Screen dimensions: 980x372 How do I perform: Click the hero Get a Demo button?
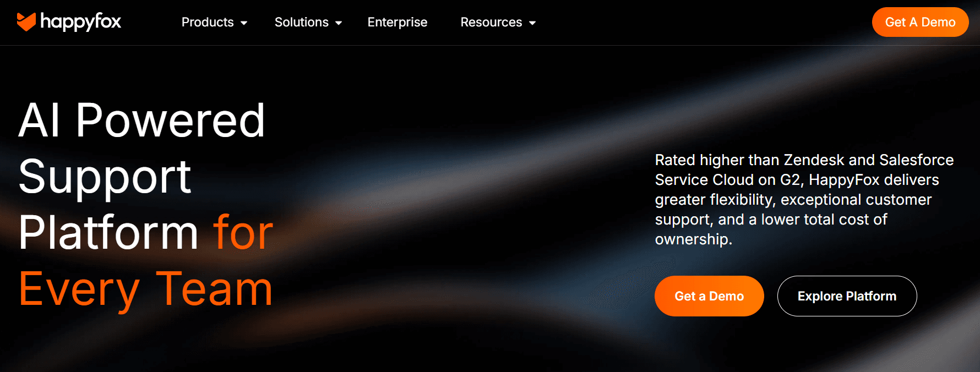(709, 296)
